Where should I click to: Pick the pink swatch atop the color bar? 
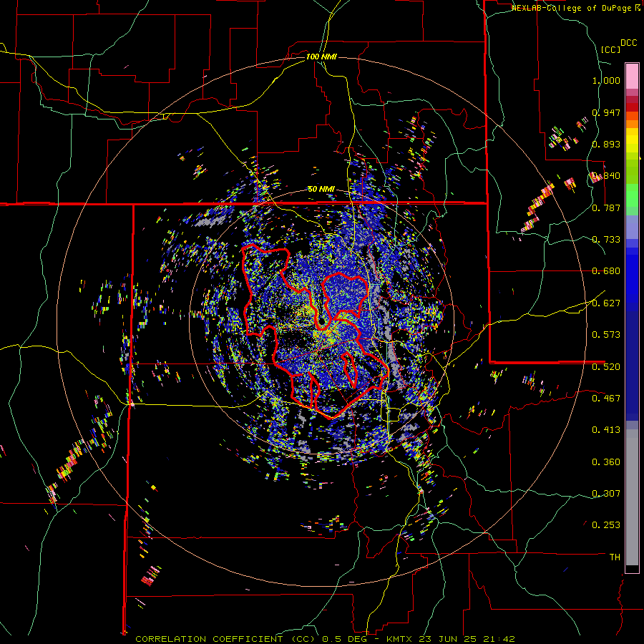pyautogui.click(x=632, y=76)
